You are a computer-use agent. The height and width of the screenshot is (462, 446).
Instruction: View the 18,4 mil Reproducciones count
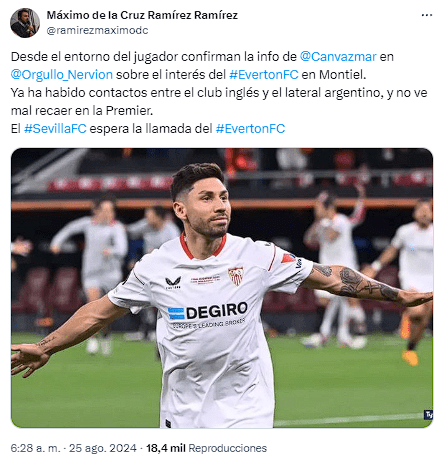[206, 448]
